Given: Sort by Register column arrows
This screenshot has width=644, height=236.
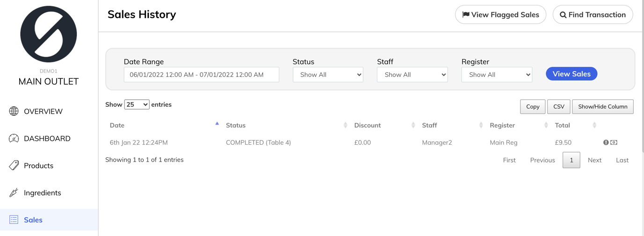Looking at the screenshot, I should click(x=546, y=125).
